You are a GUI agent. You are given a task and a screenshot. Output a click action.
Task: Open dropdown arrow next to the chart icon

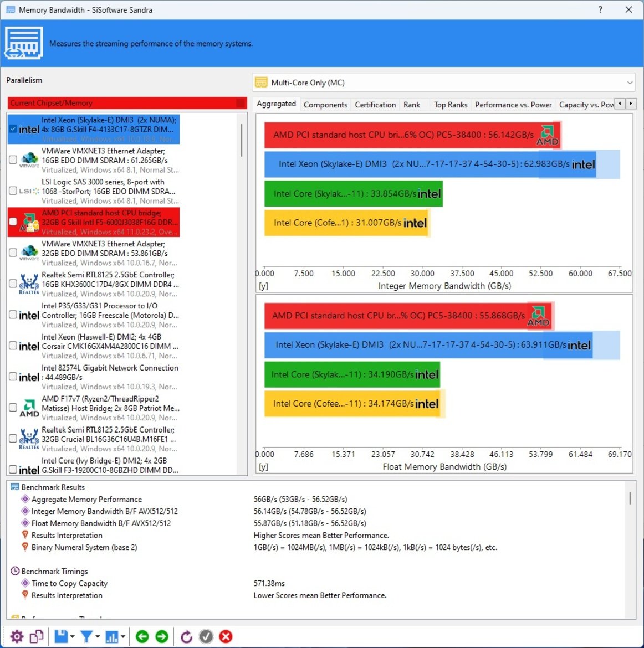pos(123,637)
